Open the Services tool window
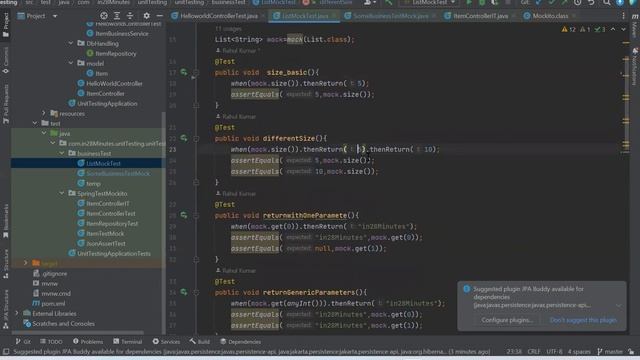The width and height of the screenshot is (640, 360). click(x=166, y=342)
